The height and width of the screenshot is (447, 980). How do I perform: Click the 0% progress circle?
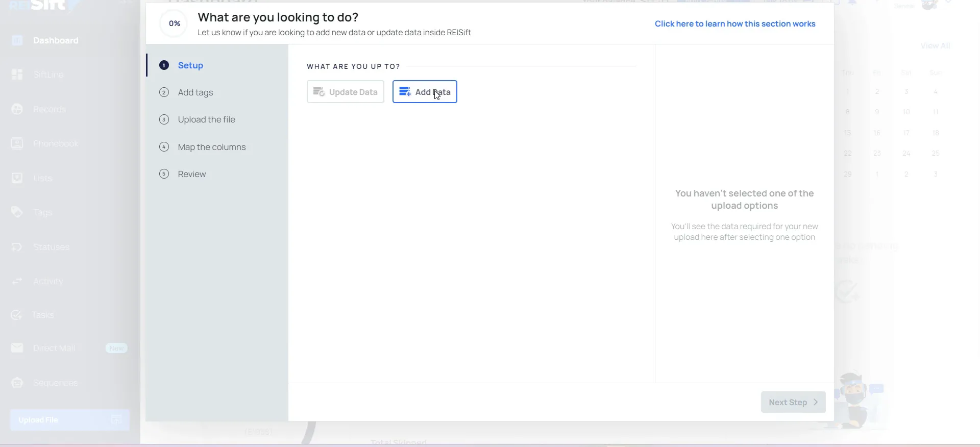pyautogui.click(x=174, y=23)
